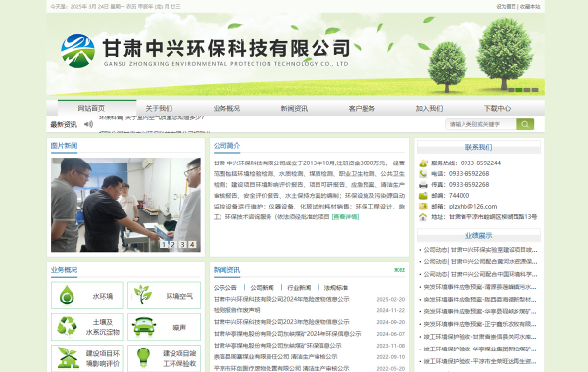
Task: Open 公司动态 甘肃中兴公司配合黄河水资源 link
Action: pos(481,261)
